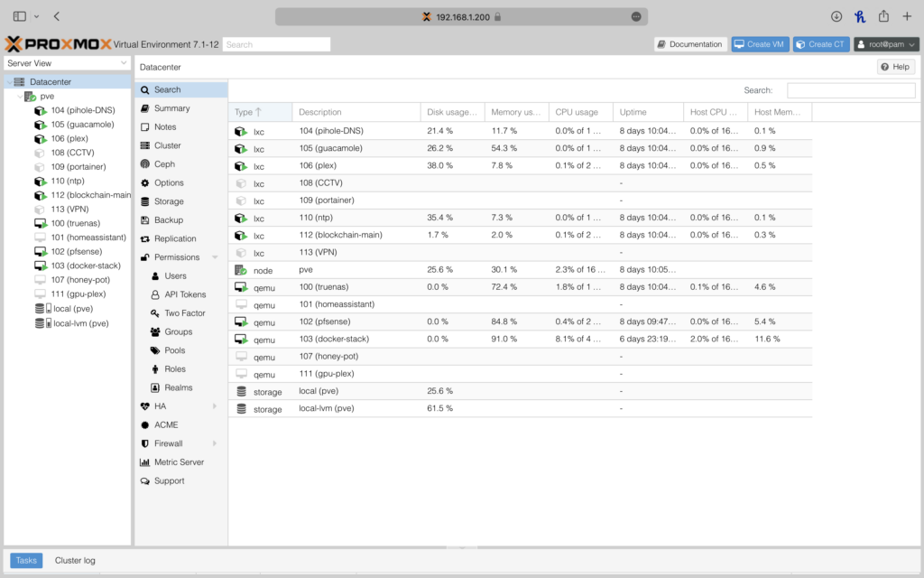Go back with browser back button
924x578 pixels.
(57, 16)
